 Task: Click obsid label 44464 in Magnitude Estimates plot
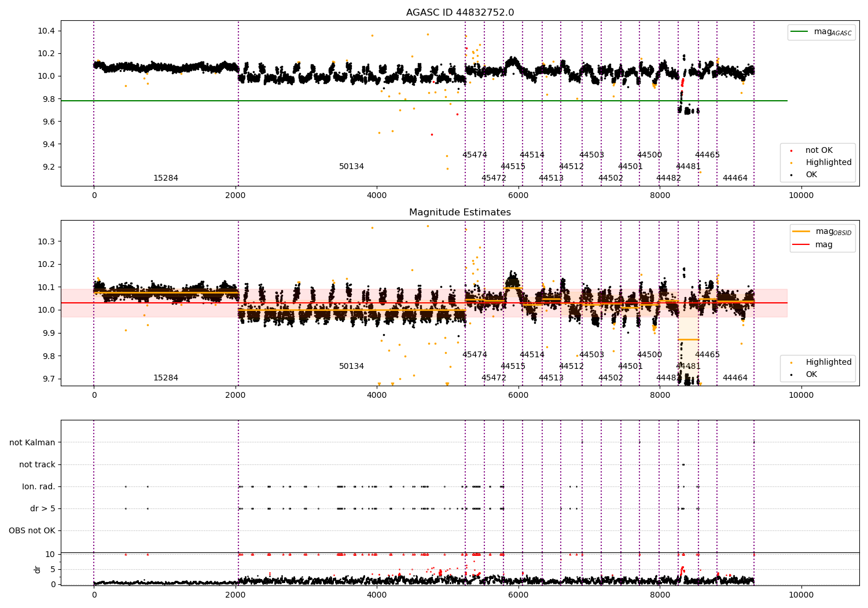735,378
